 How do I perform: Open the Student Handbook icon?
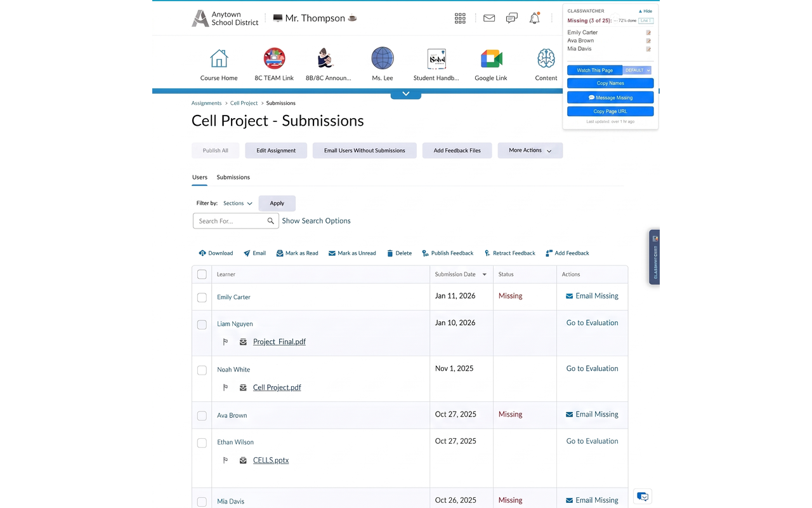[x=436, y=59]
